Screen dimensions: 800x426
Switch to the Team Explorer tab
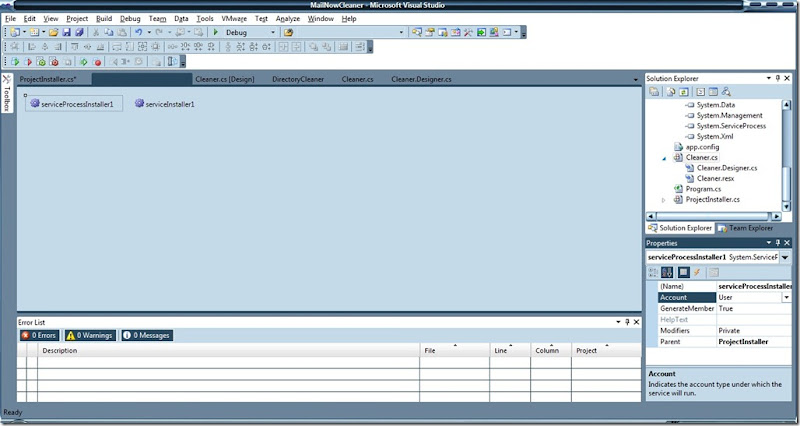(x=748, y=228)
